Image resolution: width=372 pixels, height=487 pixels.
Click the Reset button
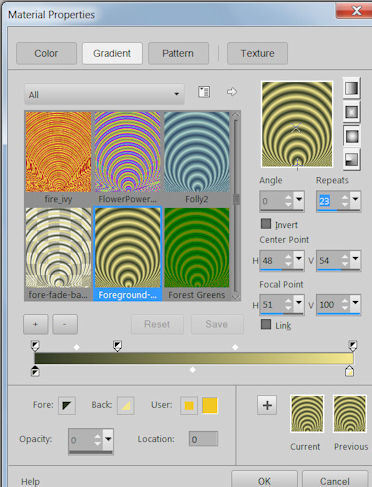click(157, 324)
